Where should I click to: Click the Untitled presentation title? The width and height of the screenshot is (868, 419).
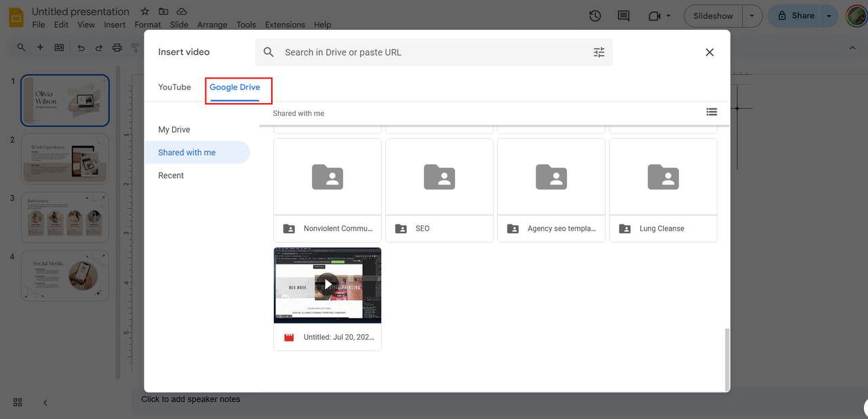point(81,12)
